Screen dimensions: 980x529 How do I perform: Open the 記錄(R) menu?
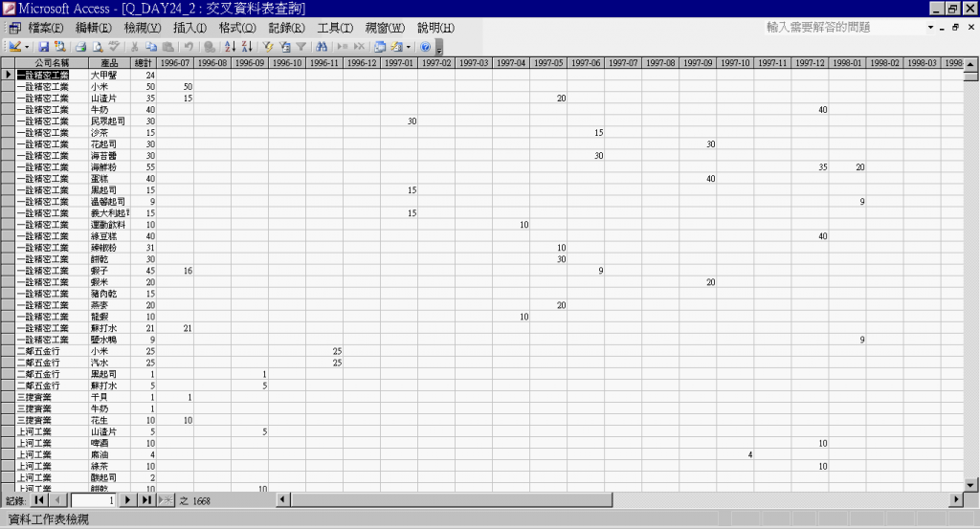pyautogui.click(x=287, y=28)
